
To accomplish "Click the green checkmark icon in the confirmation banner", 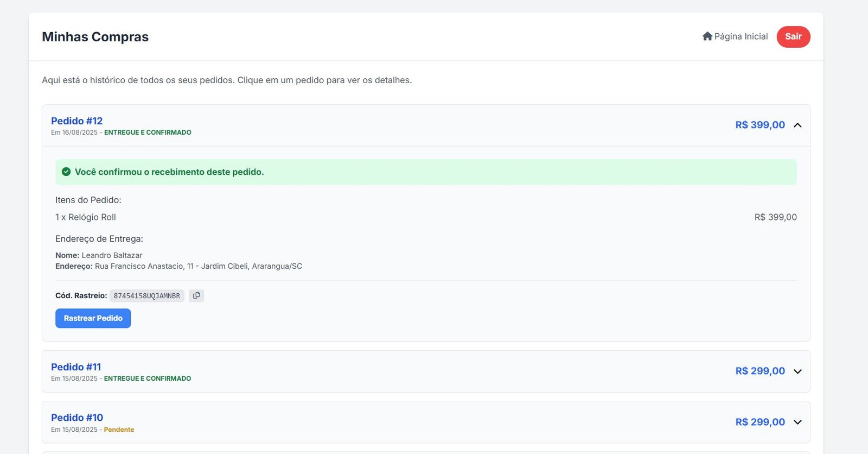I will tap(66, 172).
